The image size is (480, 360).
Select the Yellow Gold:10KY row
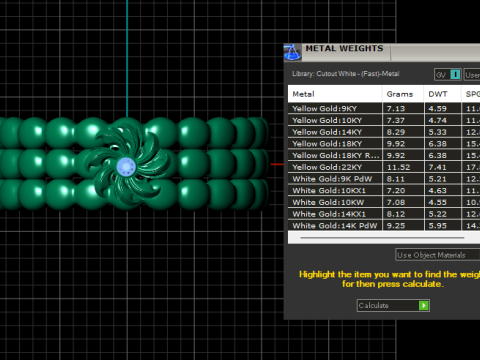pyautogui.click(x=384, y=120)
